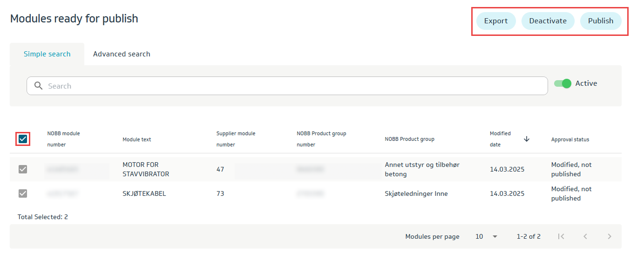This screenshot has height=269, width=644.
Task: Select the Simple search tab
Action: [x=47, y=54]
